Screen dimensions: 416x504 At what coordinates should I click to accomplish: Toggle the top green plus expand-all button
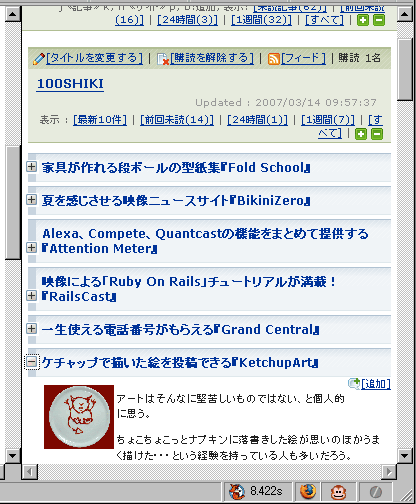363,20
